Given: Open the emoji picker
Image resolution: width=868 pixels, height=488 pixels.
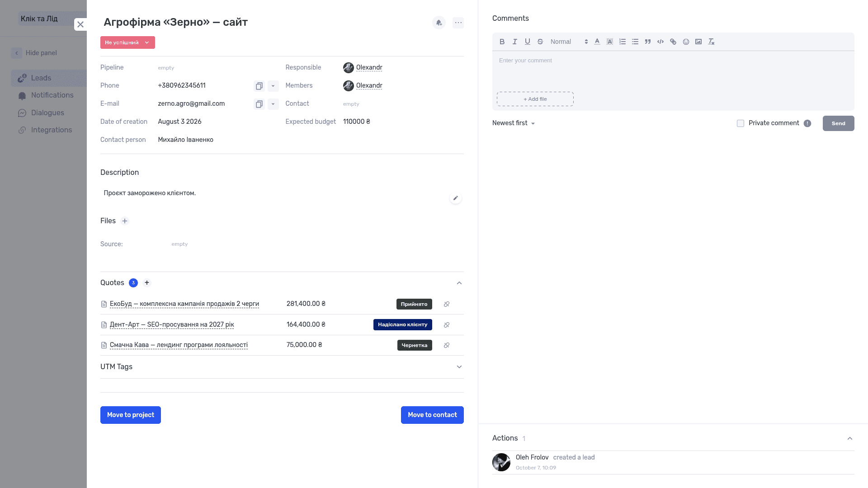Looking at the screenshot, I should 686,42.
